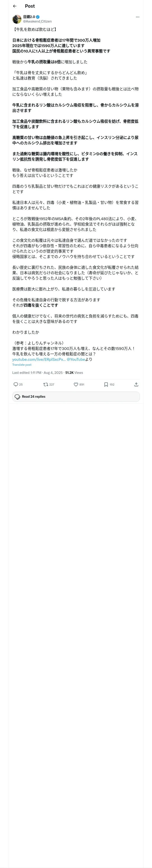Go back using the left arrow
This screenshot has width=152, height=868.
[14, 6]
